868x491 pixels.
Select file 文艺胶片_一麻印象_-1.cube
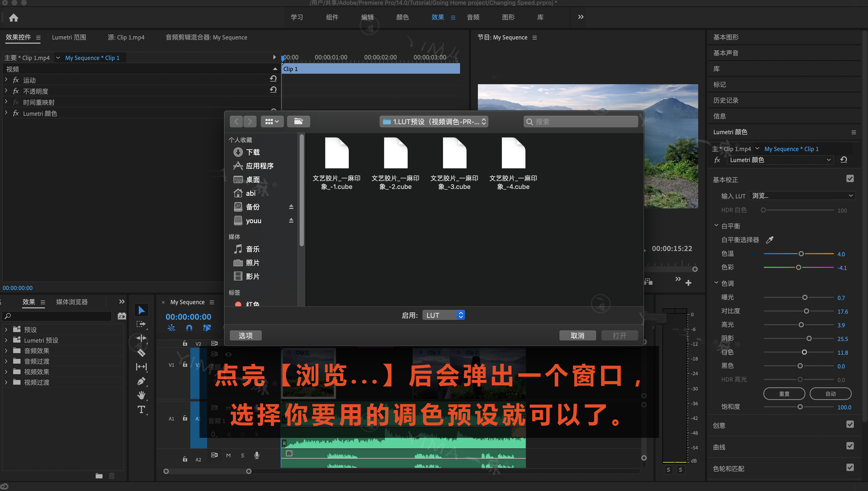click(336, 164)
